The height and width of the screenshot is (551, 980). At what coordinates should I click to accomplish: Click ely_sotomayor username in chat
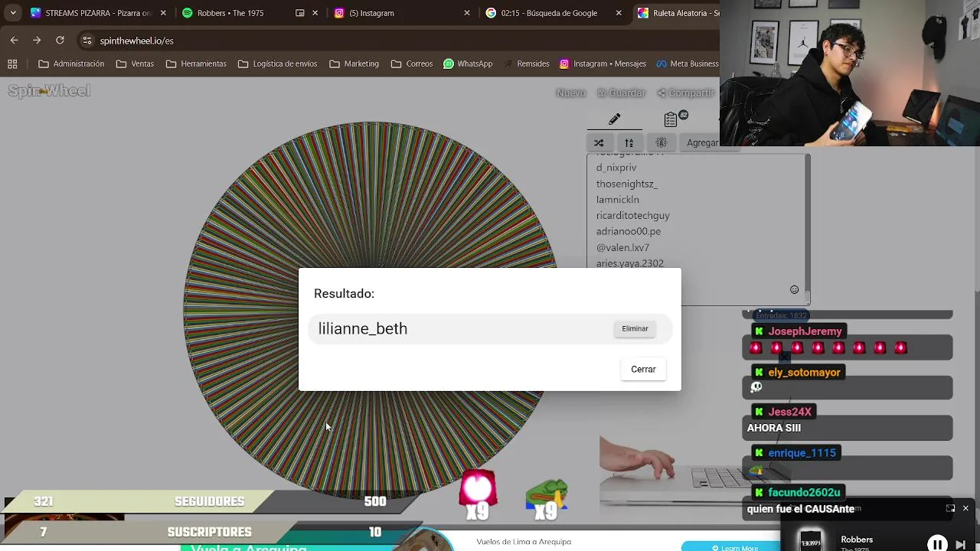click(x=804, y=372)
